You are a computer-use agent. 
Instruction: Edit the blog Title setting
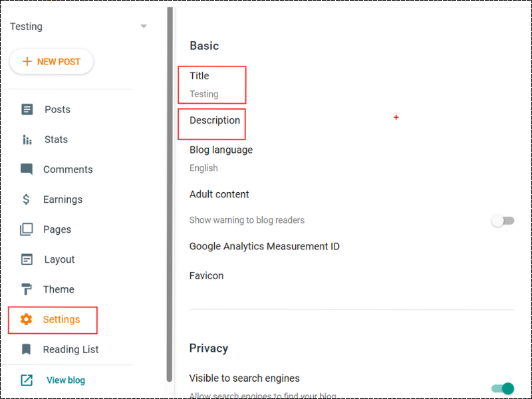(x=211, y=84)
